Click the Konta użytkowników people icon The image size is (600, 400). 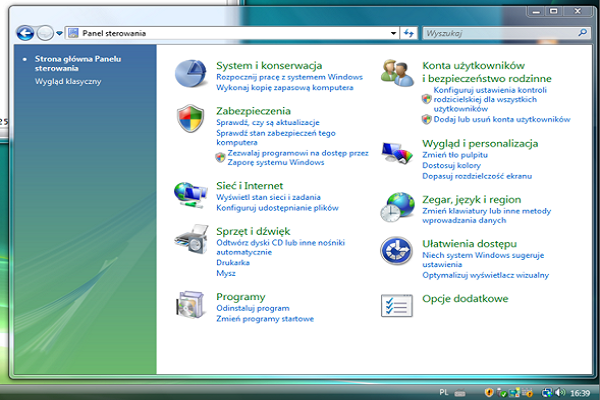(397, 73)
